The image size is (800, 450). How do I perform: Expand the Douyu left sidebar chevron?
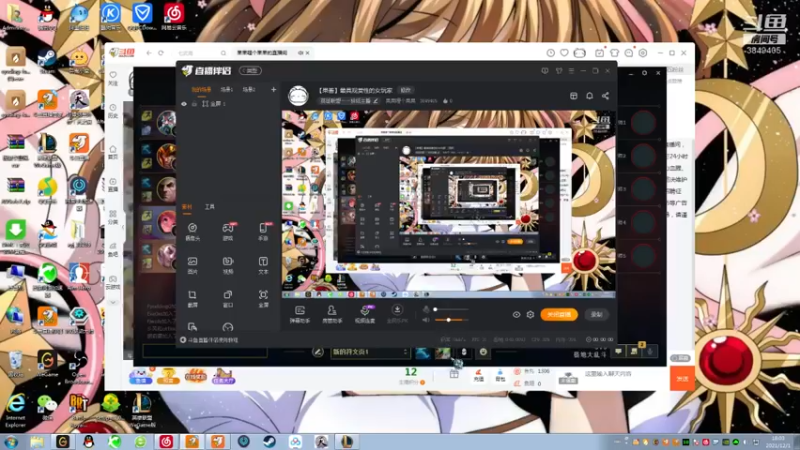(x=113, y=302)
